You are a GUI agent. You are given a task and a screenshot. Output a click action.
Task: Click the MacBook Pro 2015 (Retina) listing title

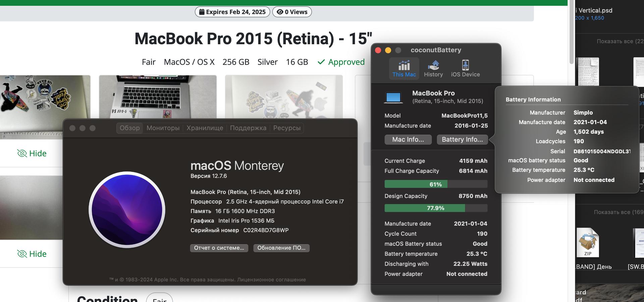[253, 39]
